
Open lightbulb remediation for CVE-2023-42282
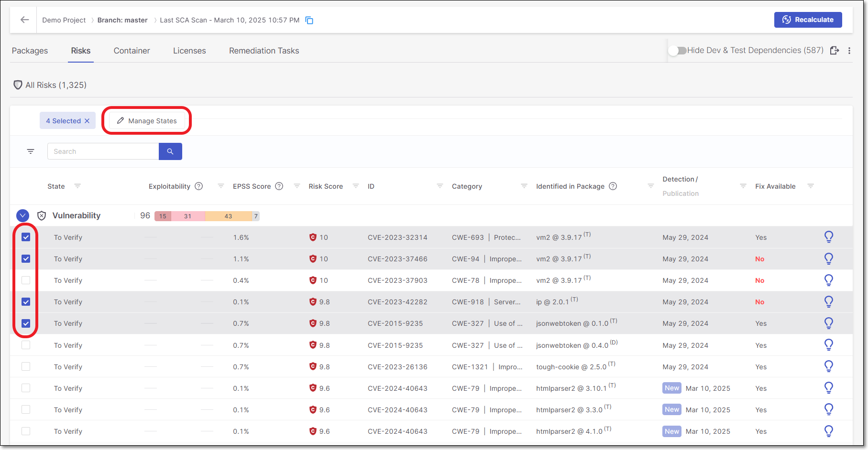tap(829, 301)
